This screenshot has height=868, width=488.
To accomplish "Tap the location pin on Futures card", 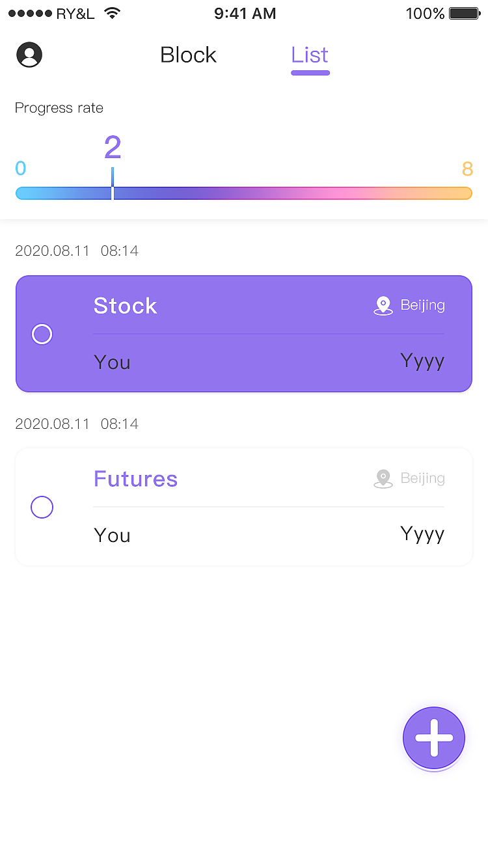I will pyautogui.click(x=383, y=479).
